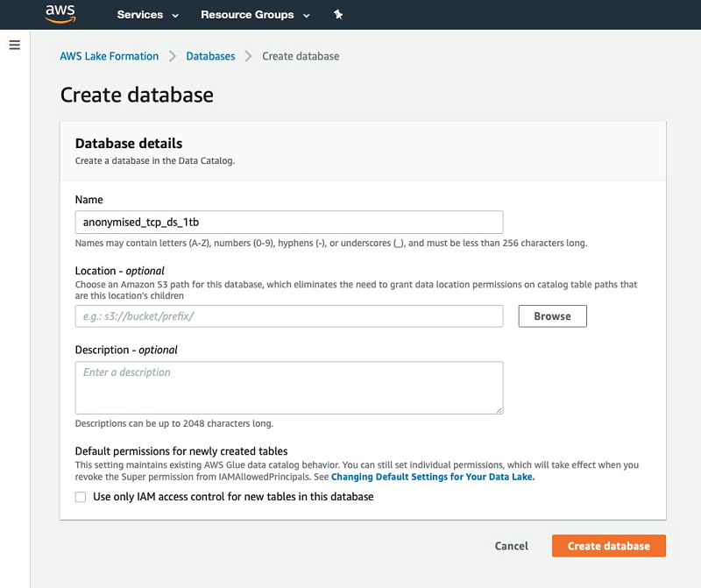Enable IAM-only access control checkbox
Viewport: 701px width, 588px height.
point(81,497)
